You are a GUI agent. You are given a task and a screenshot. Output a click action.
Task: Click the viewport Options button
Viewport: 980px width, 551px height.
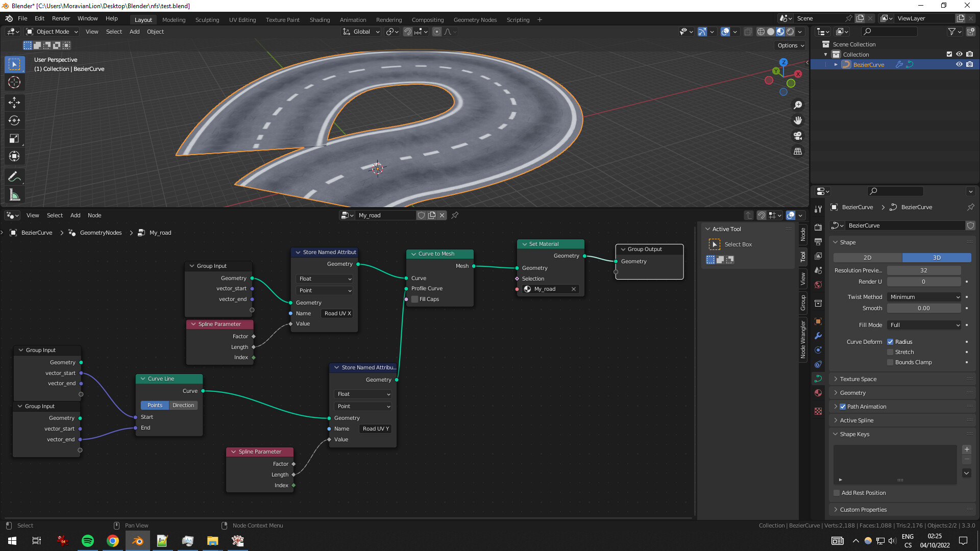791,45
